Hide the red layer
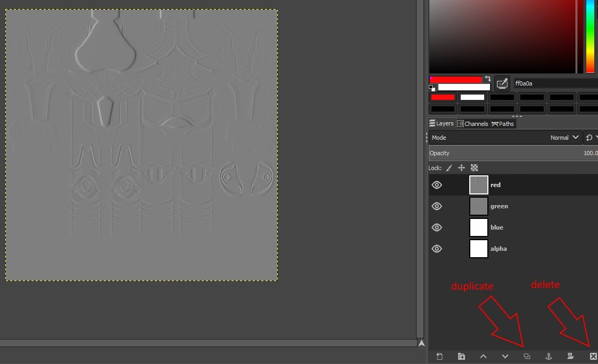This screenshot has height=364, width=598. pyautogui.click(x=437, y=185)
